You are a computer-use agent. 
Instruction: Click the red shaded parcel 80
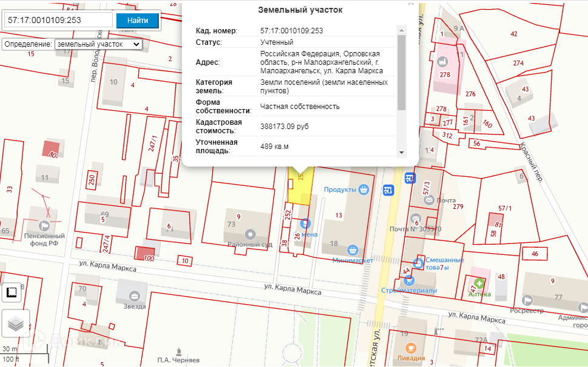coord(51,148)
